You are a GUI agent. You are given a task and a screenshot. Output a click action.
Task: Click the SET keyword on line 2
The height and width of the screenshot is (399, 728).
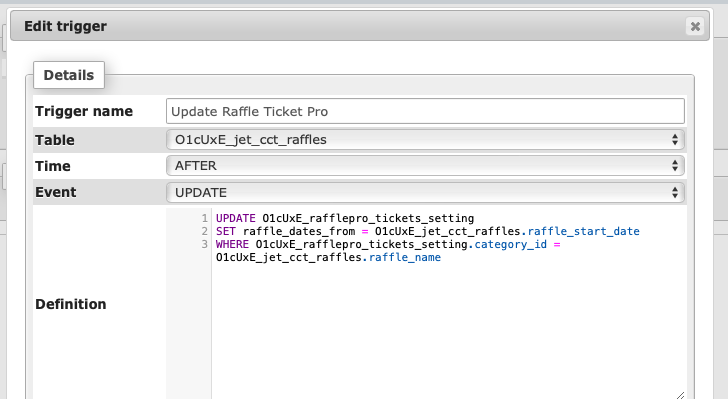coord(226,231)
